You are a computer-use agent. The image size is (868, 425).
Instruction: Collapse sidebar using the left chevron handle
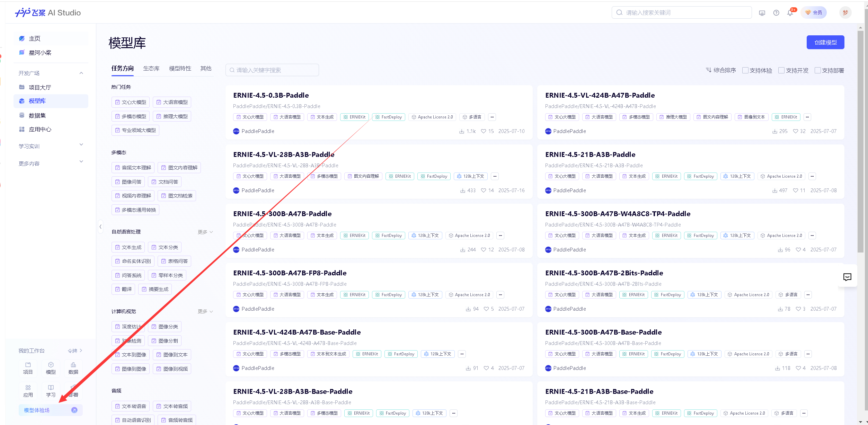[x=100, y=227]
